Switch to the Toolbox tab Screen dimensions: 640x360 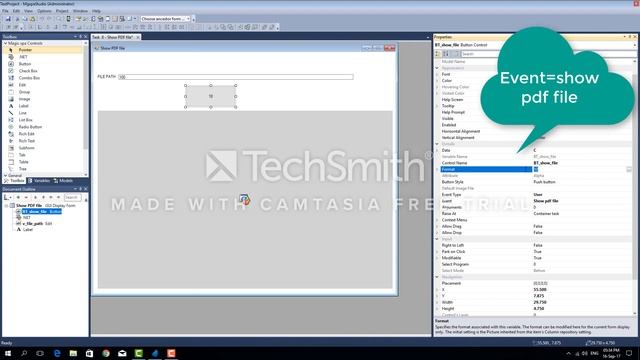(x=14, y=180)
